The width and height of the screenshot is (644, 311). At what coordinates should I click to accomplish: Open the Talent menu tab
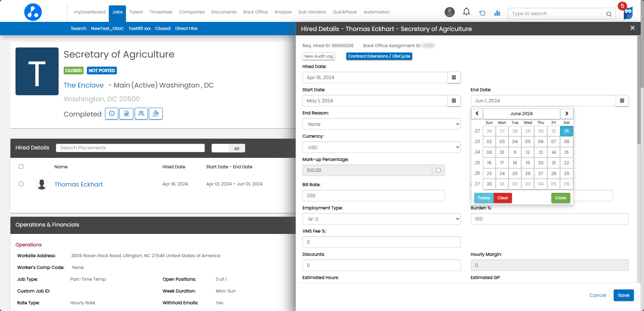136,12
